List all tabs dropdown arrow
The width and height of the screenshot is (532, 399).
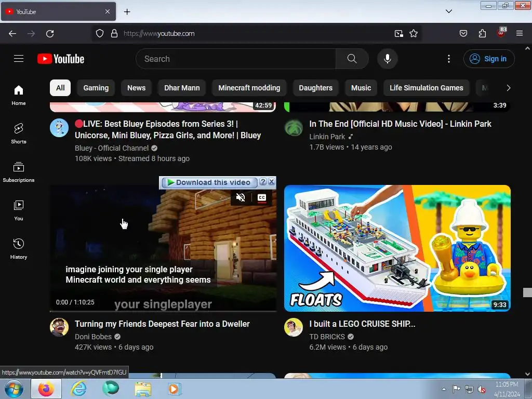click(x=448, y=11)
